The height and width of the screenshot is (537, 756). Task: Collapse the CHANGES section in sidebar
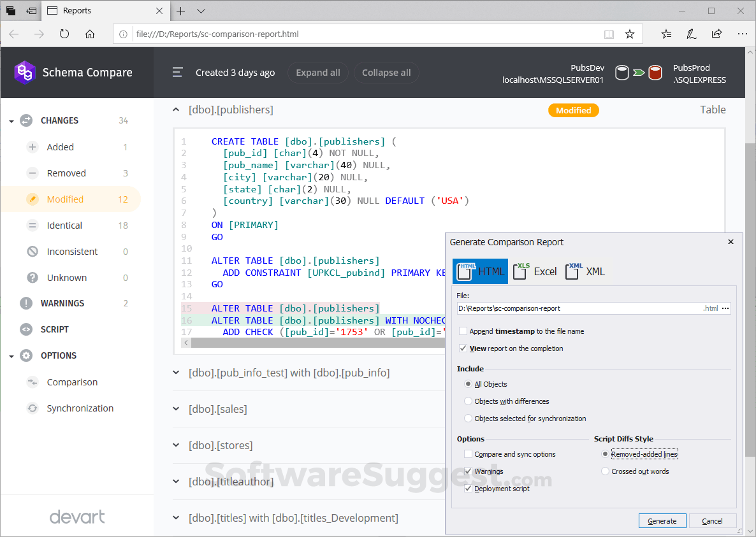[11, 120]
